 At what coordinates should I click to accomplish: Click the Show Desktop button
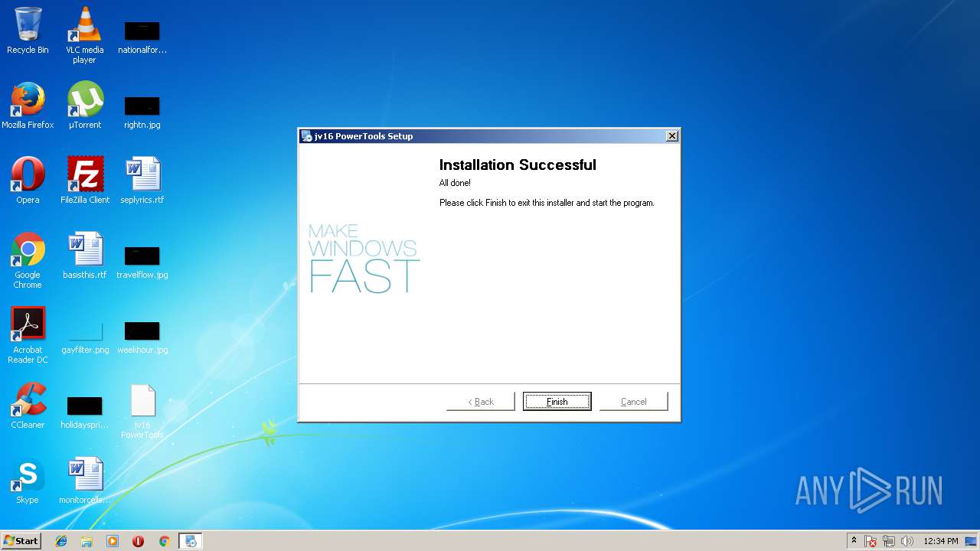click(972, 541)
